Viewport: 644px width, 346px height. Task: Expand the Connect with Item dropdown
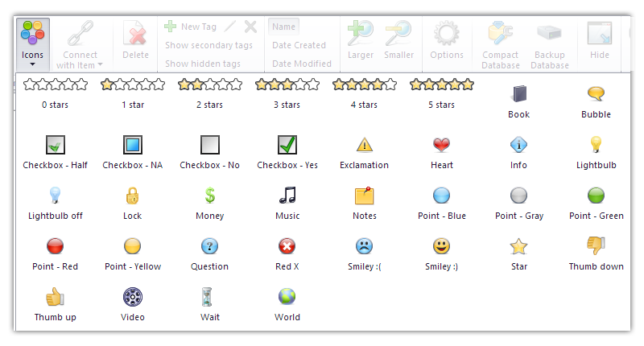coord(80,45)
